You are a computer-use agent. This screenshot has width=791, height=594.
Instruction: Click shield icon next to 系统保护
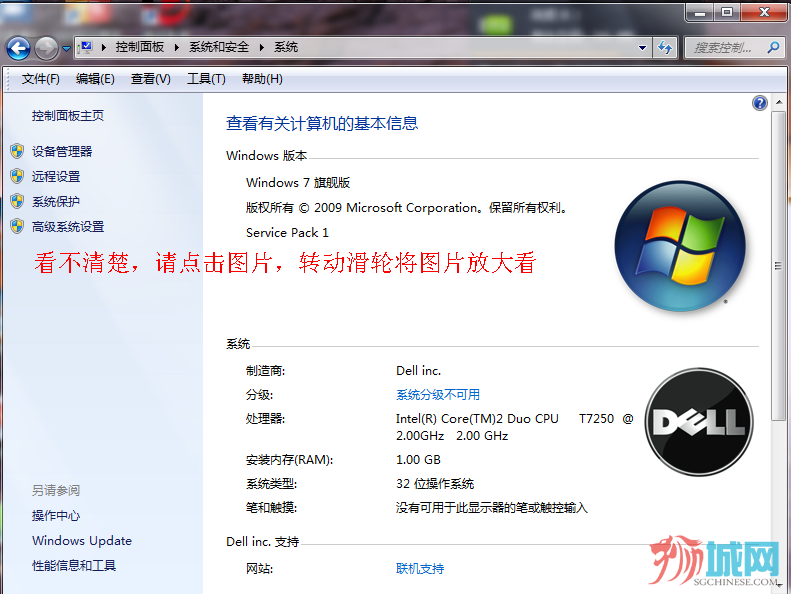click(17, 201)
